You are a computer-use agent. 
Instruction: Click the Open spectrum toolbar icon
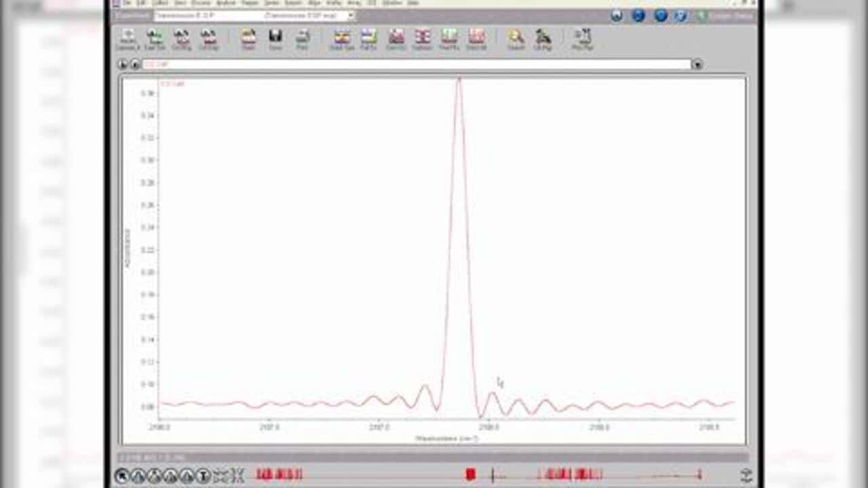pos(248,39)
